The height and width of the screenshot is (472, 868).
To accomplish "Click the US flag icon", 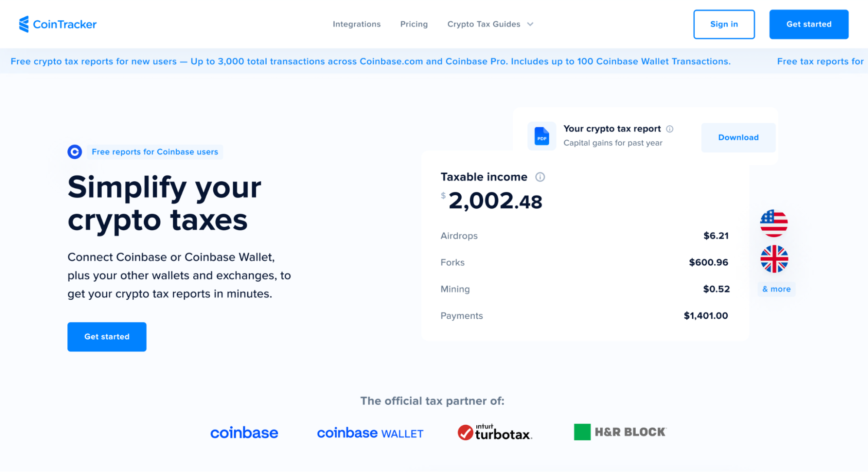I will [x=774, y=223].
